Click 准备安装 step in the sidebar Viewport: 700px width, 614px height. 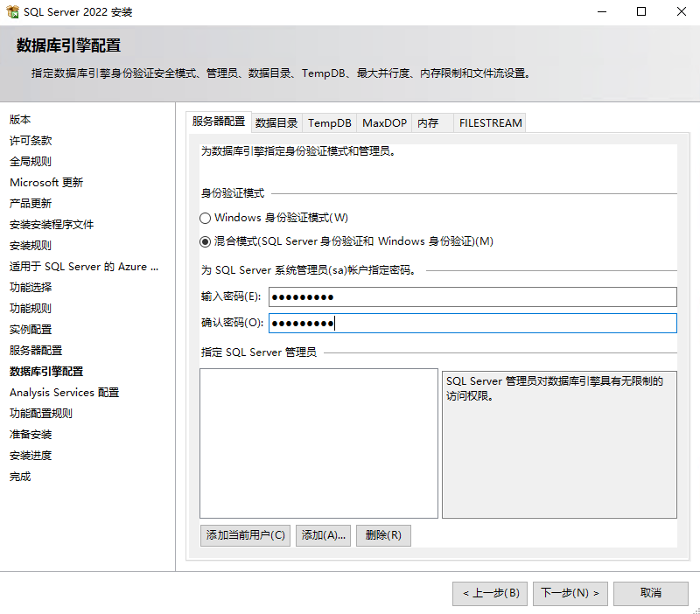(31, 434)
